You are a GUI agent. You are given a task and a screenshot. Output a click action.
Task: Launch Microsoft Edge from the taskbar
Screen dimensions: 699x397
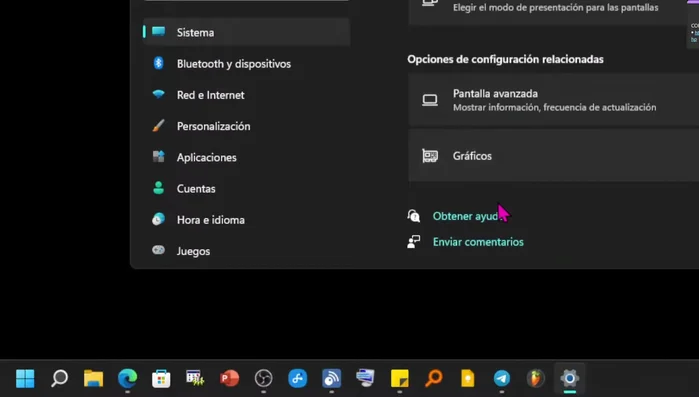click(127, 378)
